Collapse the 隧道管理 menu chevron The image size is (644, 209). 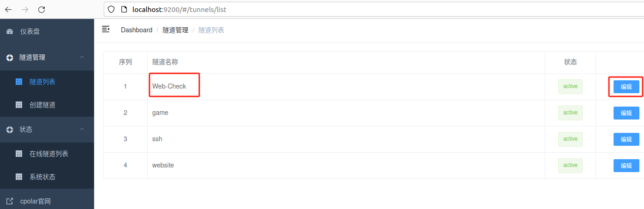82,57
